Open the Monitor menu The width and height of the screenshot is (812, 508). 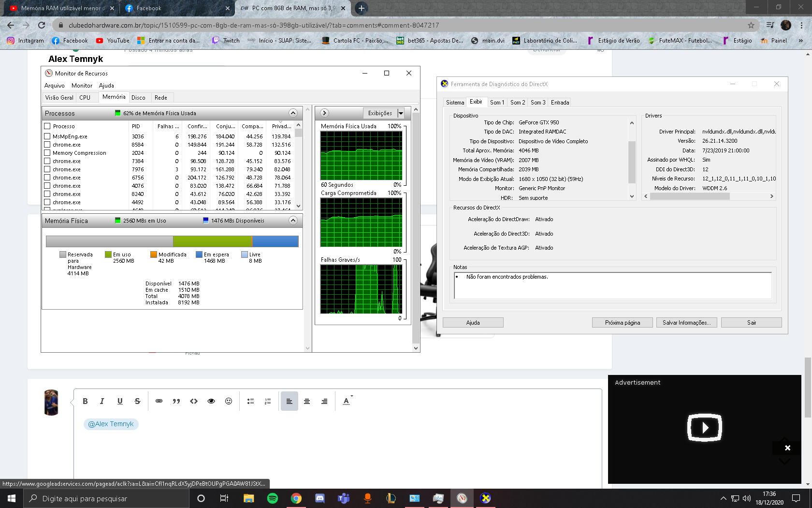click(82, 86)
